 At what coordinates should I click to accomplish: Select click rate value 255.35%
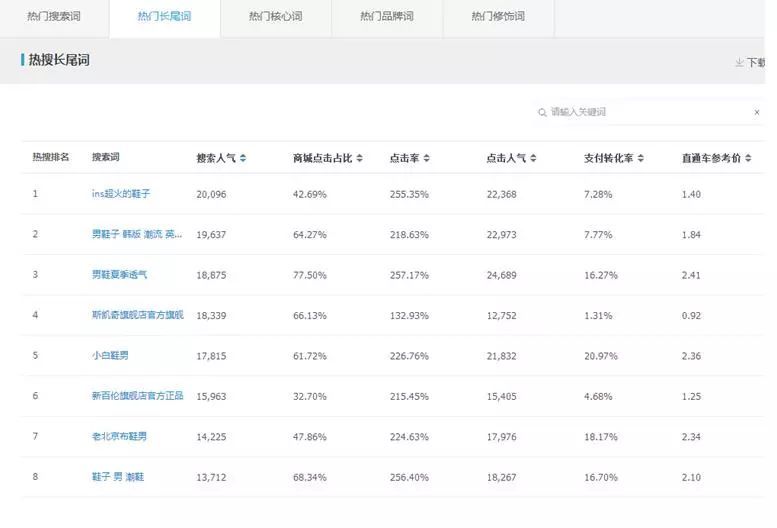point(409,194)
